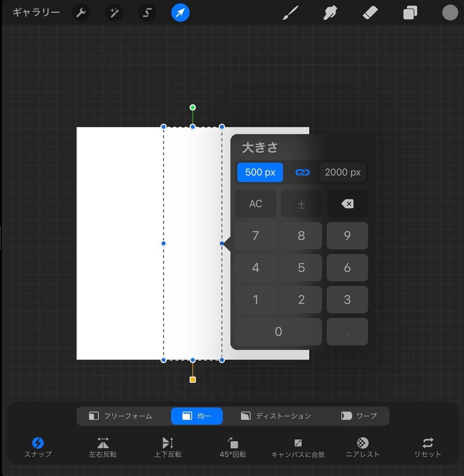Open the active color circle
Viewport: 464px width, 476px height.
(450, 13)
